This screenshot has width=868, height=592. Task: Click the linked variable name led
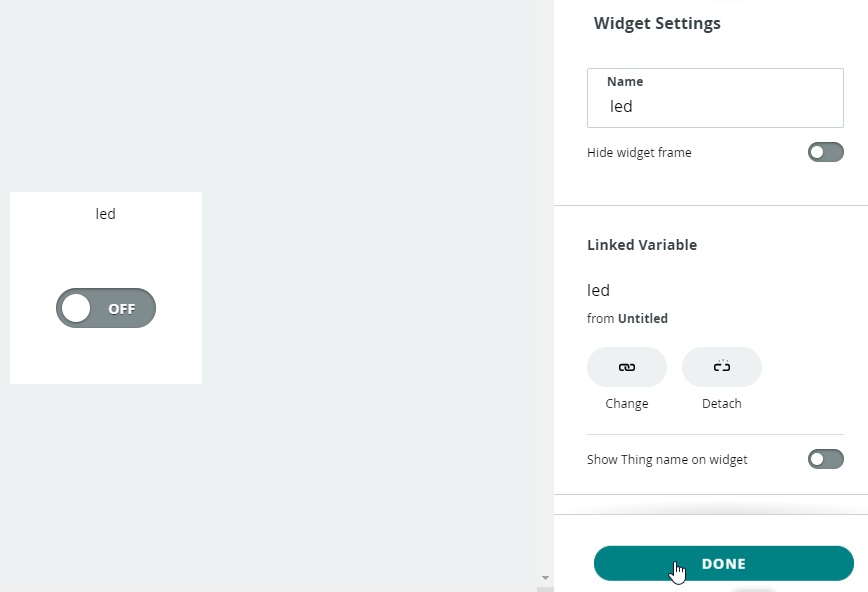point(598,290)
